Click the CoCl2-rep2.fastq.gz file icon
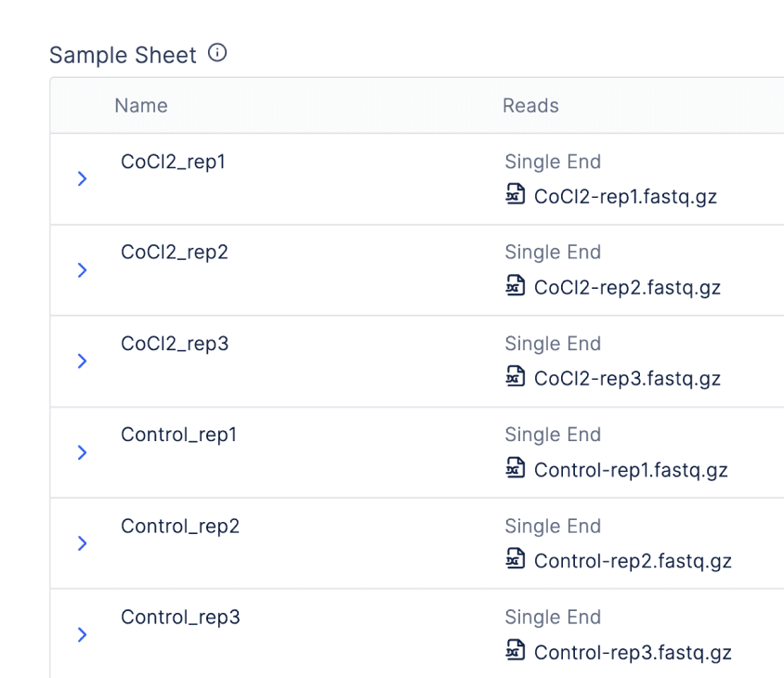 click(516, 287)
